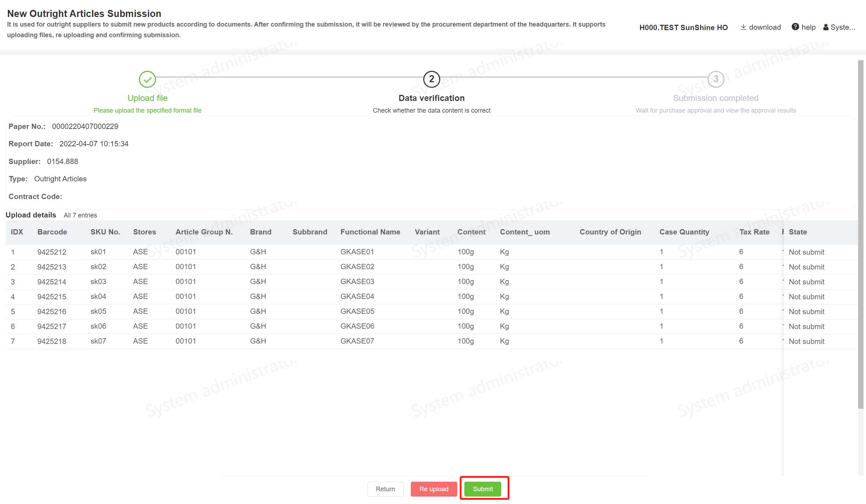Click the user profile icon

coord(826,27)
